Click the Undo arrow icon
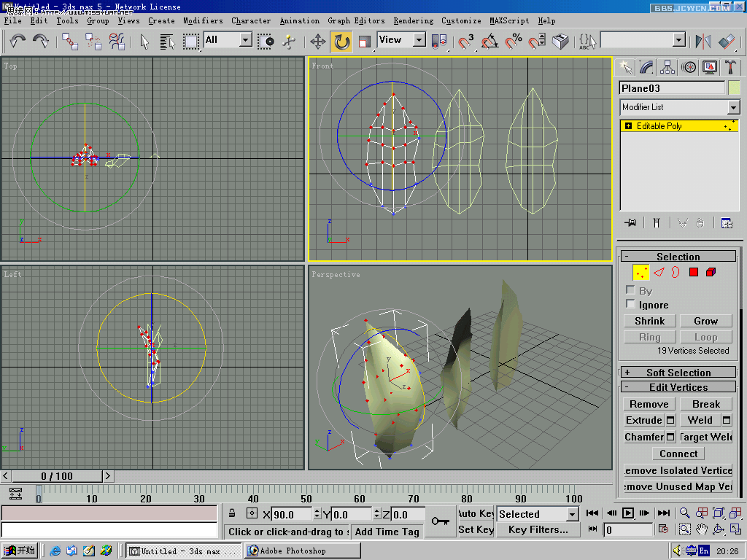This screenshot has width=747, height=560. (x=18, y=41)
